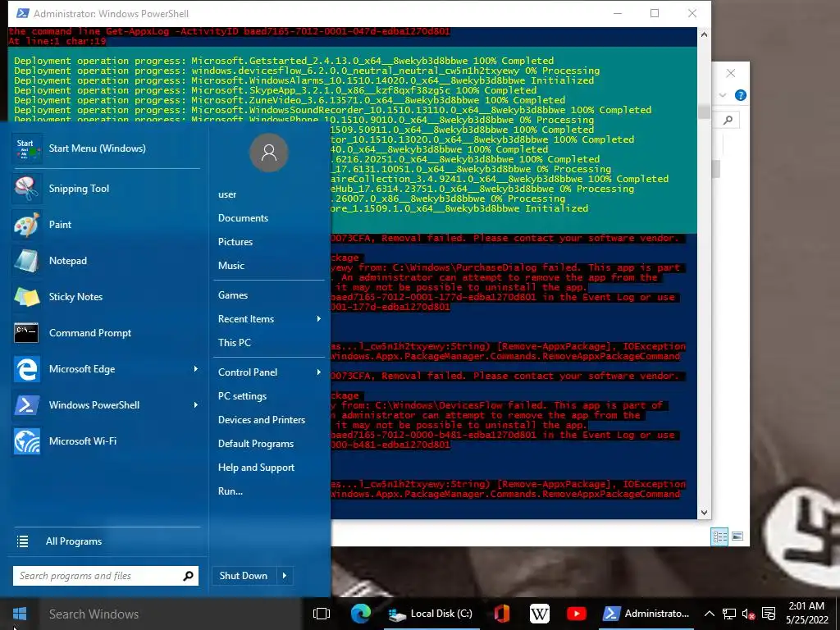Open the user folder link
This screenshot has height=630, width=840.
[227, 194]
